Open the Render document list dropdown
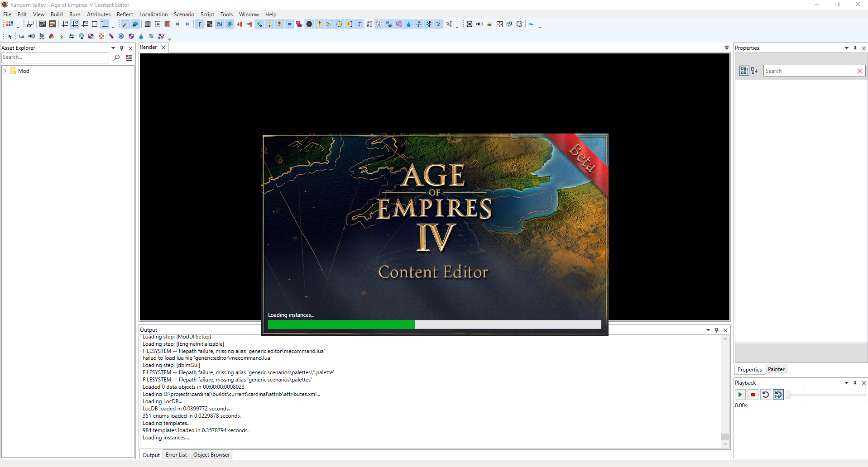The image size is (868, 467). 727,48
